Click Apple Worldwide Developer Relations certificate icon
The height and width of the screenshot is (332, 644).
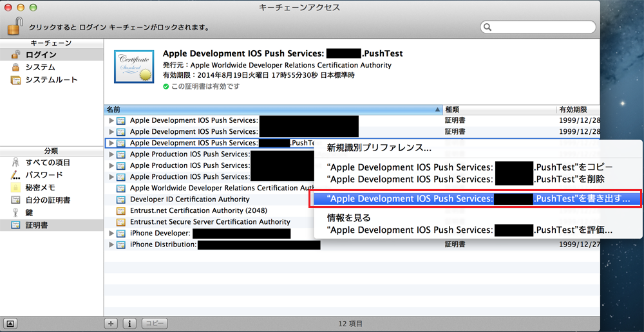pyautogui.click(x=121, y=188)
